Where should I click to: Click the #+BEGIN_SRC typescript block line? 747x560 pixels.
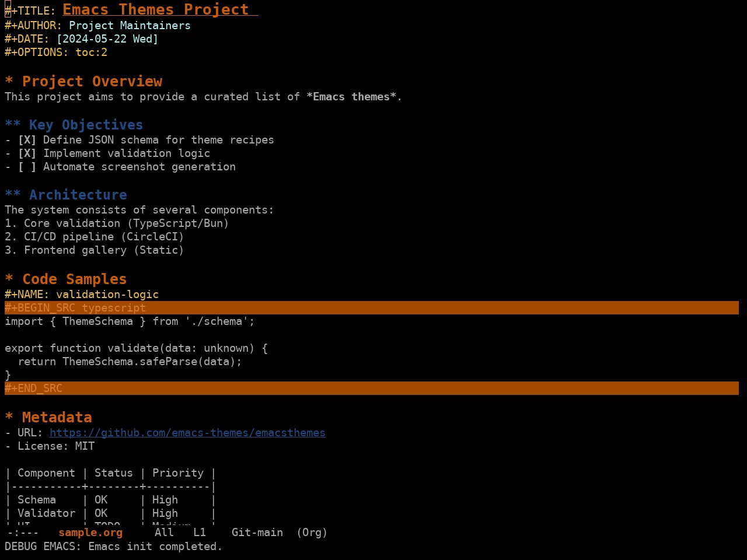[372, 308]
